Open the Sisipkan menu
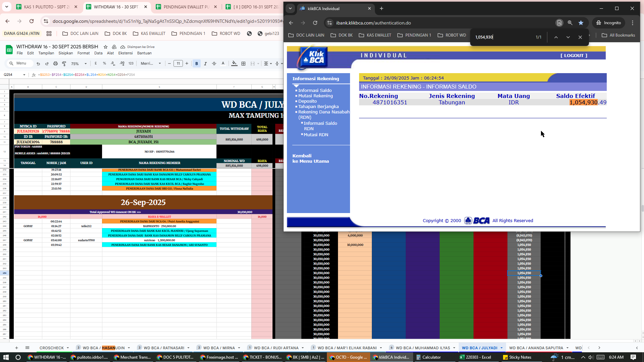The image size is (644, 362). point(65,53)
